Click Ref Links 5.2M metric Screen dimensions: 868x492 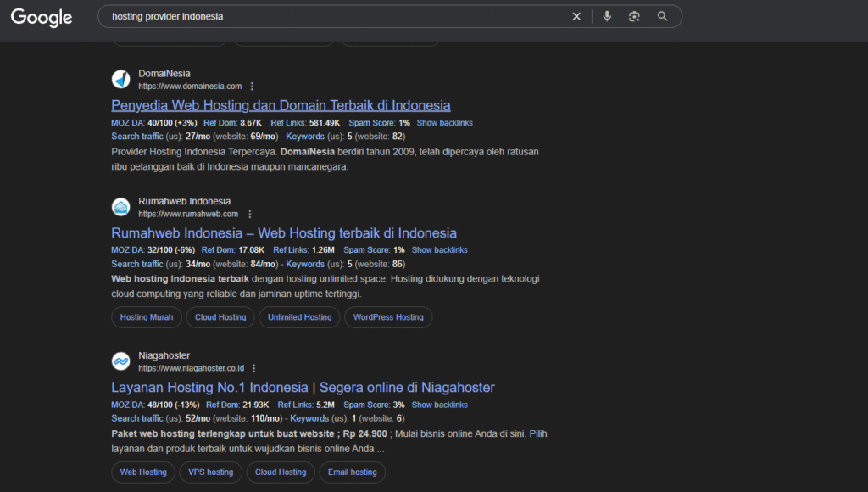(x=306, y=405)
